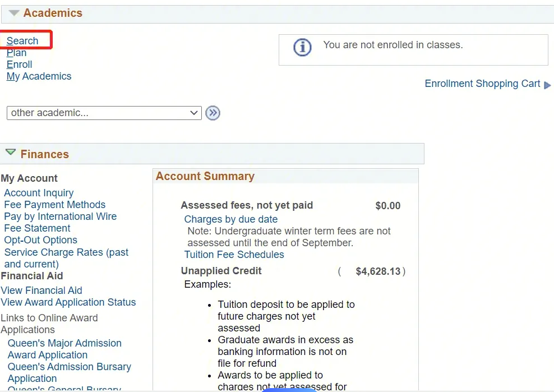
Task: Open Account Inquiry
Action: pyautogui.click(x=39, y=193)
